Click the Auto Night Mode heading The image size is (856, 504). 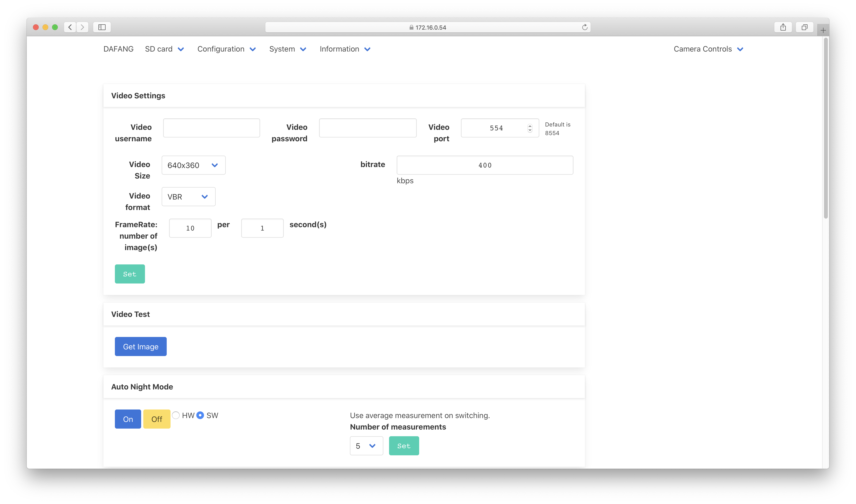click(x=142, y=387)
